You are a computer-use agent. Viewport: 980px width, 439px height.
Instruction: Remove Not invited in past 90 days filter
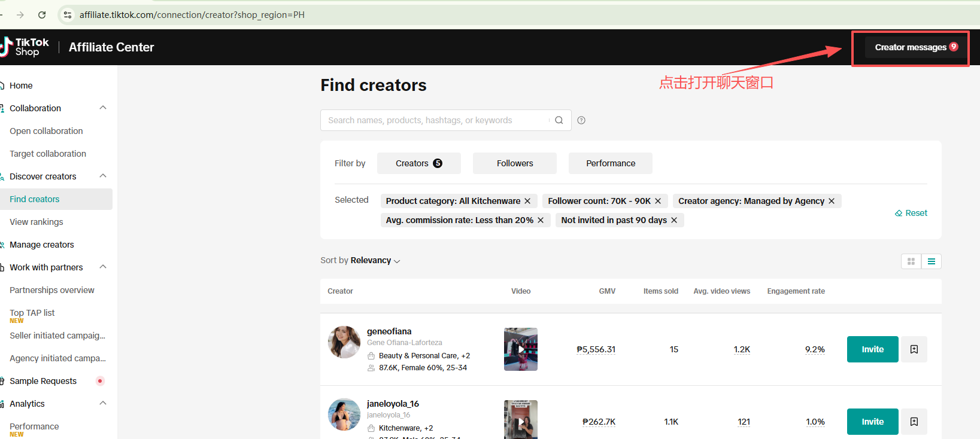674,220
